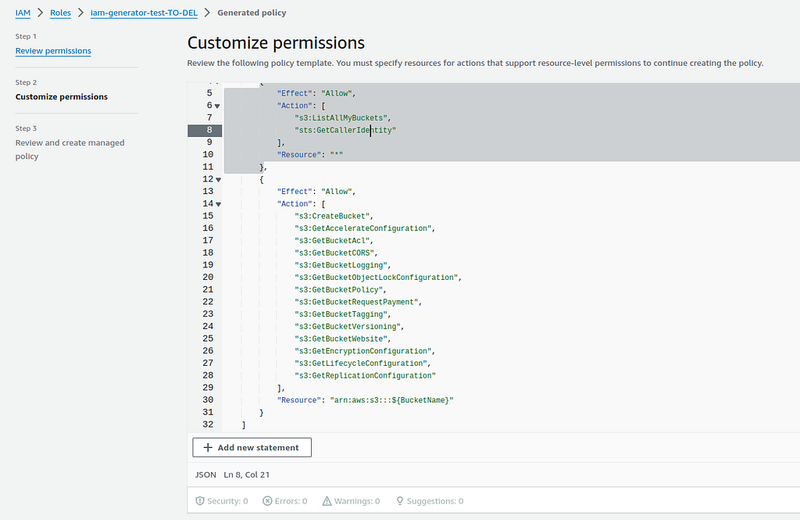Click breadcrumb chevron after IAM
Screen dimensions: 800x520
pos(40,12)
